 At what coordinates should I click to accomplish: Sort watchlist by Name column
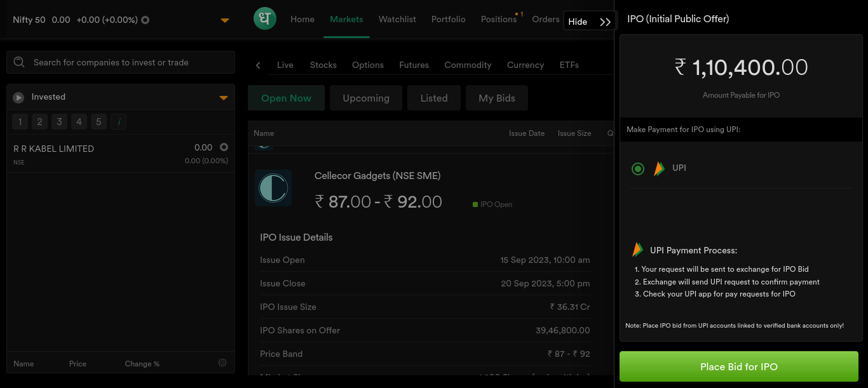click(24, 364)
